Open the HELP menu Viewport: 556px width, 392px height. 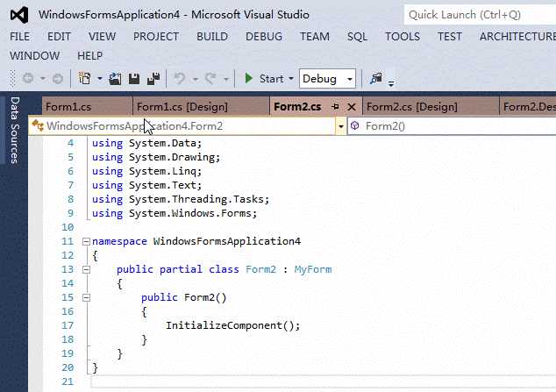click(90, 56)
